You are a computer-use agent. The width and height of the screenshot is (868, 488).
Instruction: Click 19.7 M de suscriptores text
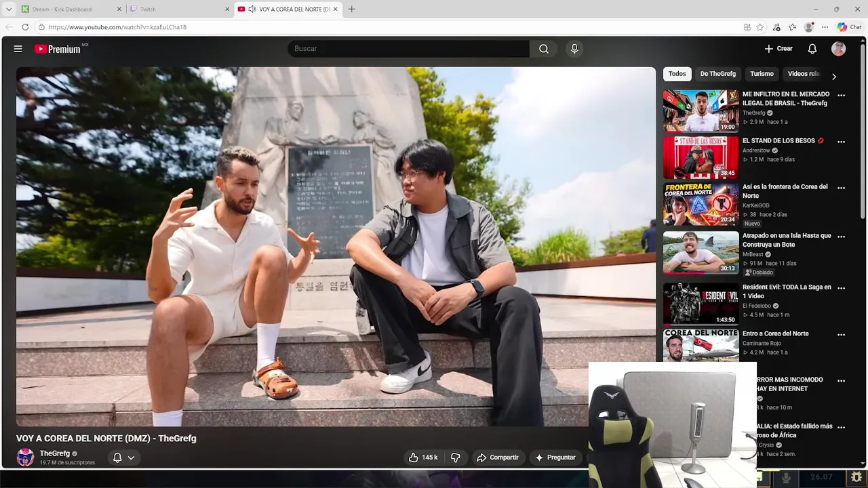click(x=67, y=463)
